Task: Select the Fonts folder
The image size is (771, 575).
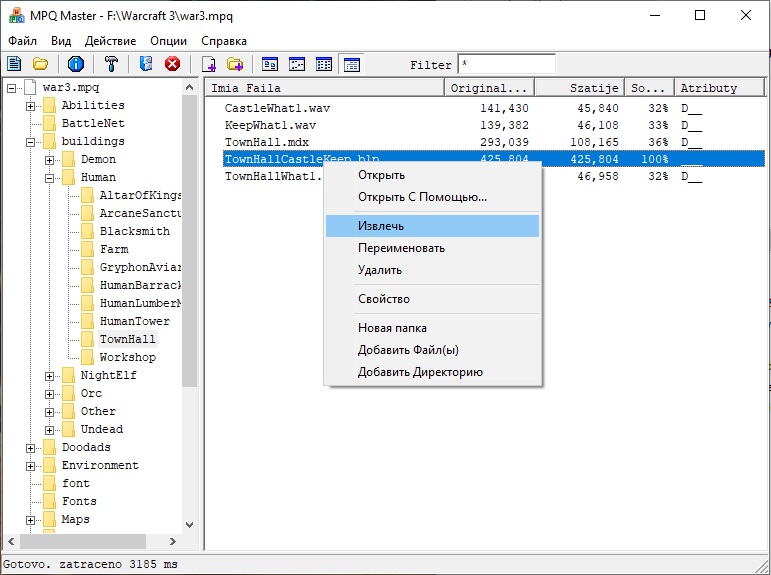Action: [x=79, y=501]
